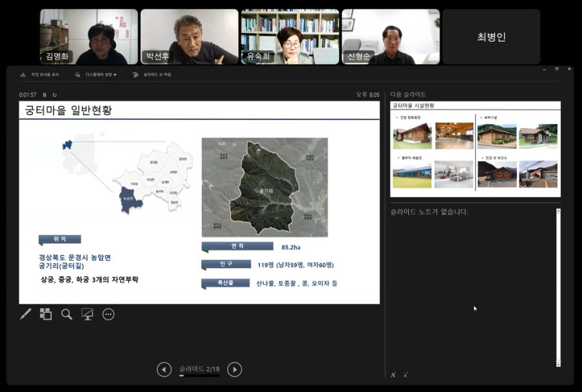Open the pen and laser pointer tools
582x392 pixels.
coord(25,314)
